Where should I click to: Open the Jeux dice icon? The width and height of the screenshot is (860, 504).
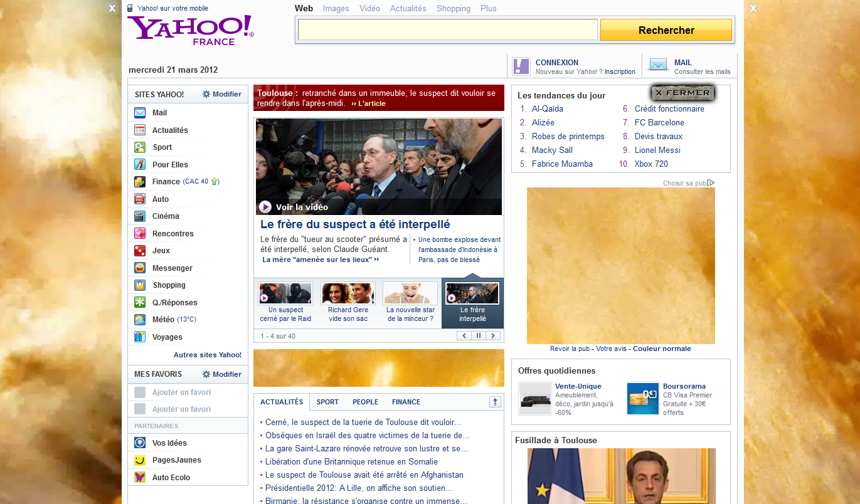pyautogui.click(x=140, y=251)
